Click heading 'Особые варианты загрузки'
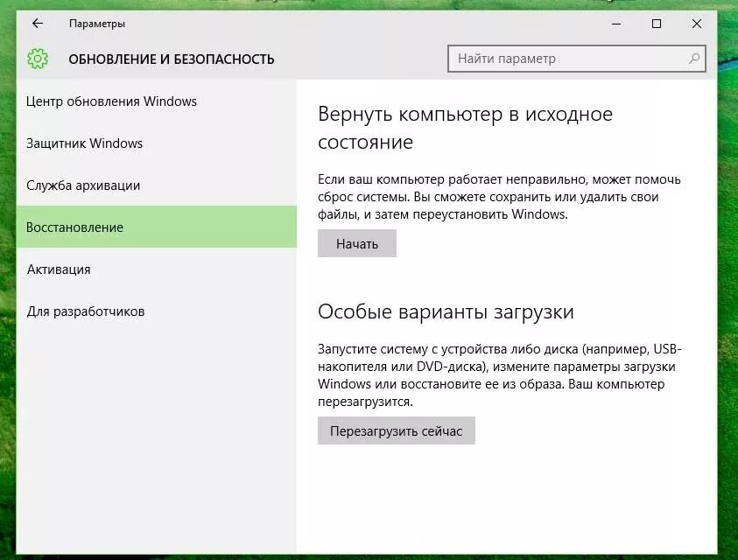This screenshot has height=560, width=738. pyautogui.click(x=446, y=311)
